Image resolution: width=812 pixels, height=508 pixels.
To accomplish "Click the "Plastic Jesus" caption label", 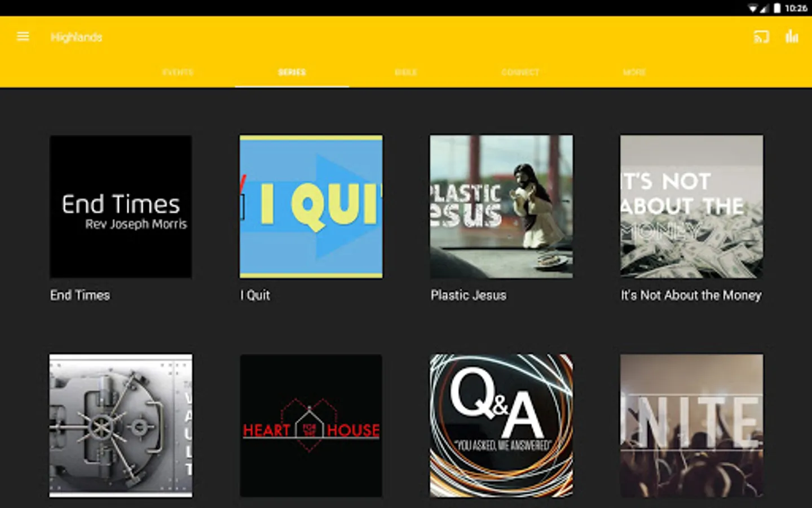I will 469,295.
